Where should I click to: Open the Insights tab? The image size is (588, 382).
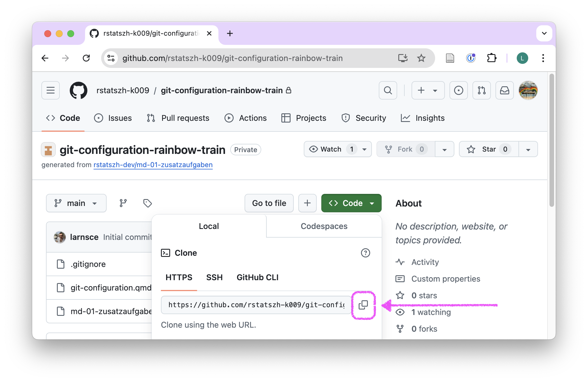pyautogui.click(x=423, y=118)
